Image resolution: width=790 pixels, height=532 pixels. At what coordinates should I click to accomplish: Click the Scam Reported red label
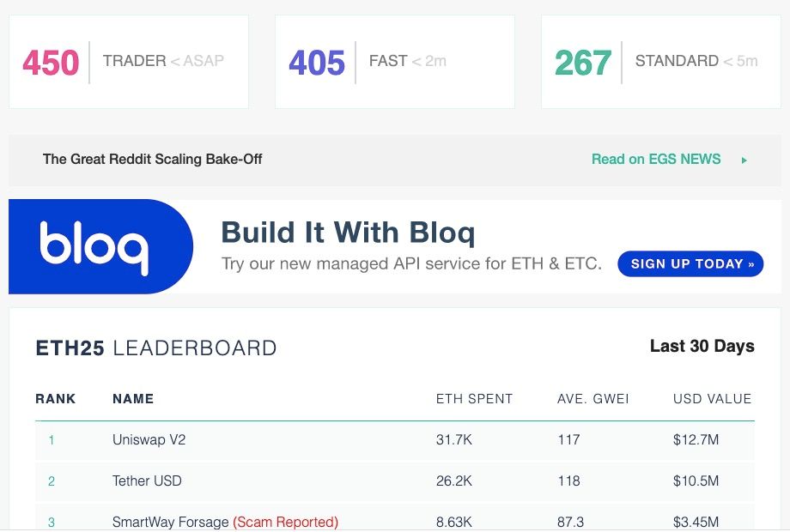286,522
